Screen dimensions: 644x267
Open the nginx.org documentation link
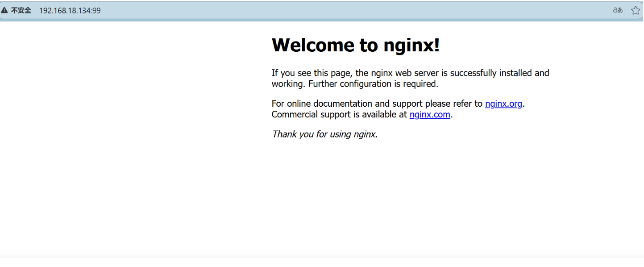click(503, 104)
